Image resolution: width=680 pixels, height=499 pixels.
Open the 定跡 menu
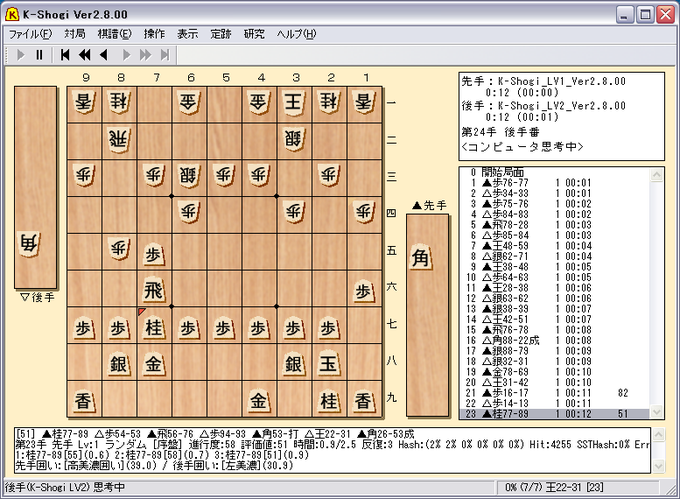221,34
